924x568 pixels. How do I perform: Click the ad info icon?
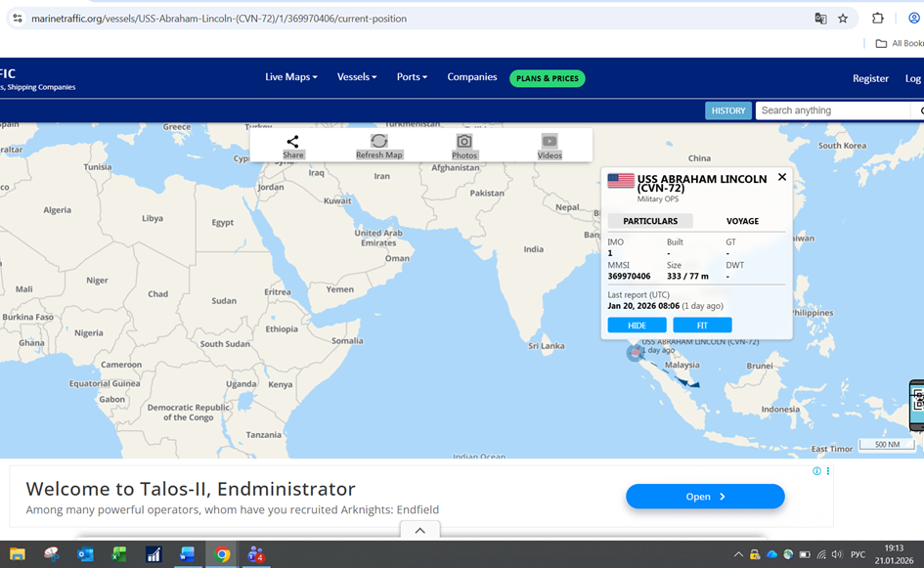[x=816, y=471]
